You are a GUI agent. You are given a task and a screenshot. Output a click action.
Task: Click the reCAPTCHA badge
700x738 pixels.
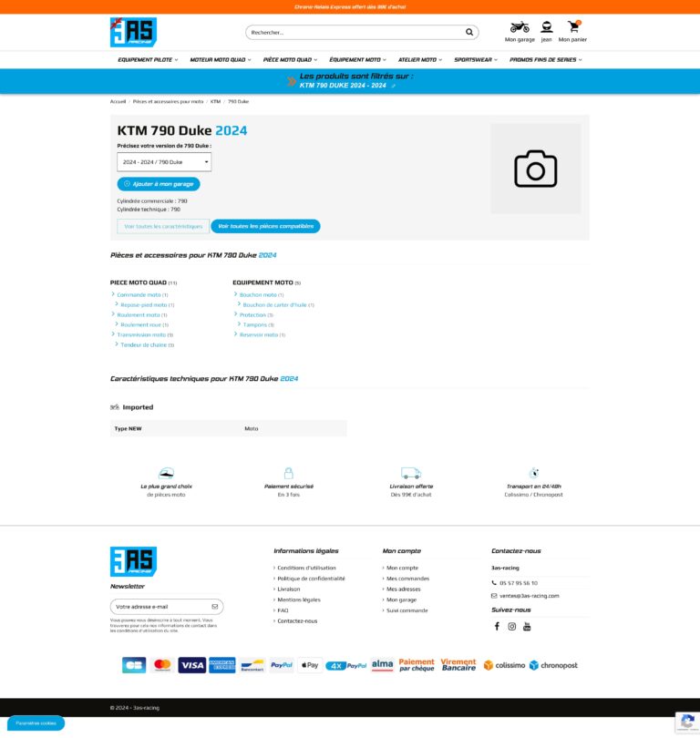pos(687,723)
